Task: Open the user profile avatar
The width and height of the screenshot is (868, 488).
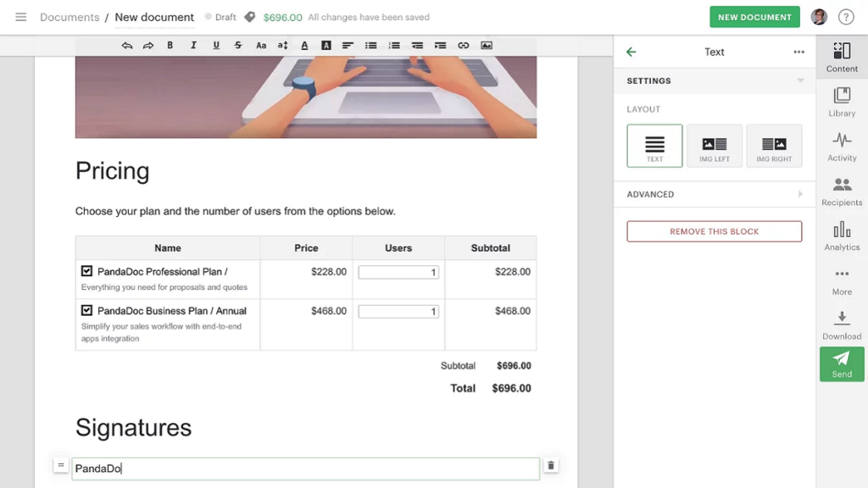Action: (x=820, y=17)
